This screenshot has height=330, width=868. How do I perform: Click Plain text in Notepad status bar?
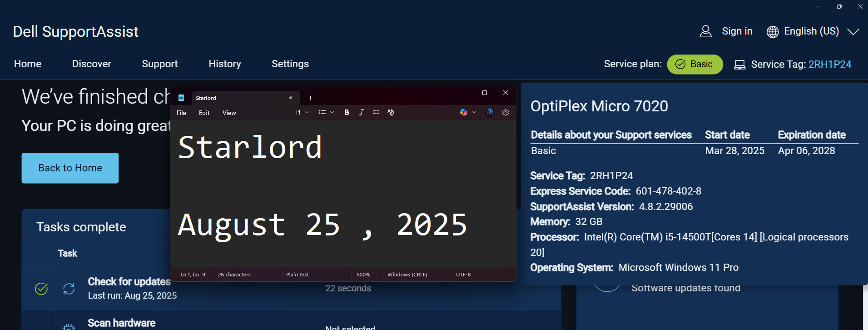(298, 275)
